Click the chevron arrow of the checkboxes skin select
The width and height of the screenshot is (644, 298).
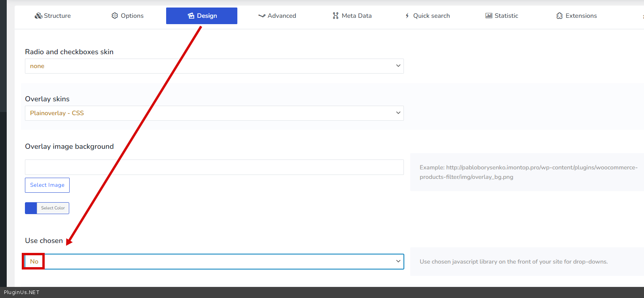[x=398, y=66]
